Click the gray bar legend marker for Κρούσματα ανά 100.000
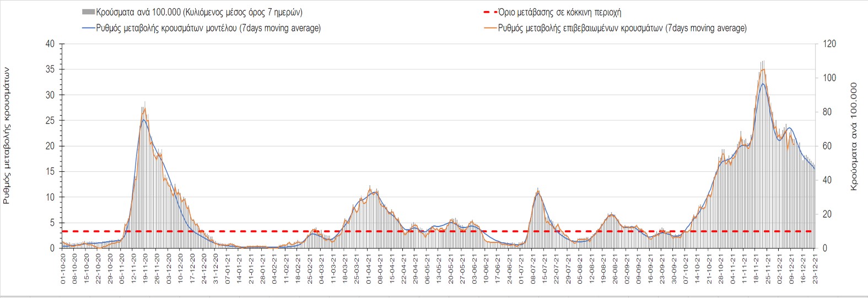The width and height of the screenshot is (868, 298). point(88,12)
